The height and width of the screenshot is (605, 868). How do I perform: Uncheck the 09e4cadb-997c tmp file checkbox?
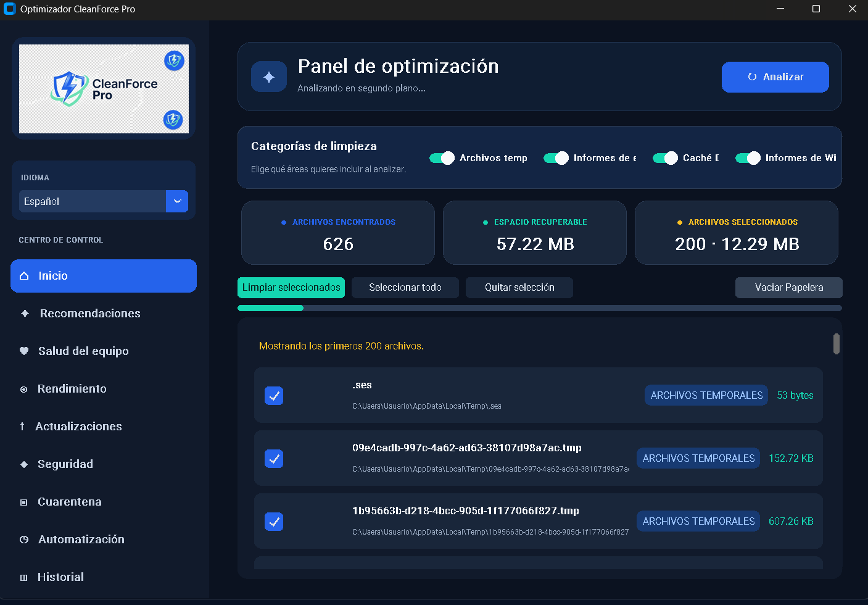[x=274, y=459]
